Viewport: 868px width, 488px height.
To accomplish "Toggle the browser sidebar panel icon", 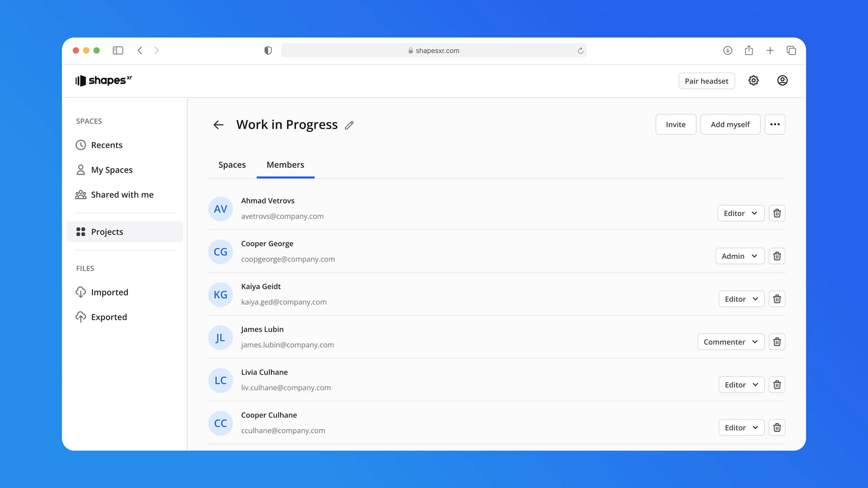I will pyautogui.click(x=118, y=51).
